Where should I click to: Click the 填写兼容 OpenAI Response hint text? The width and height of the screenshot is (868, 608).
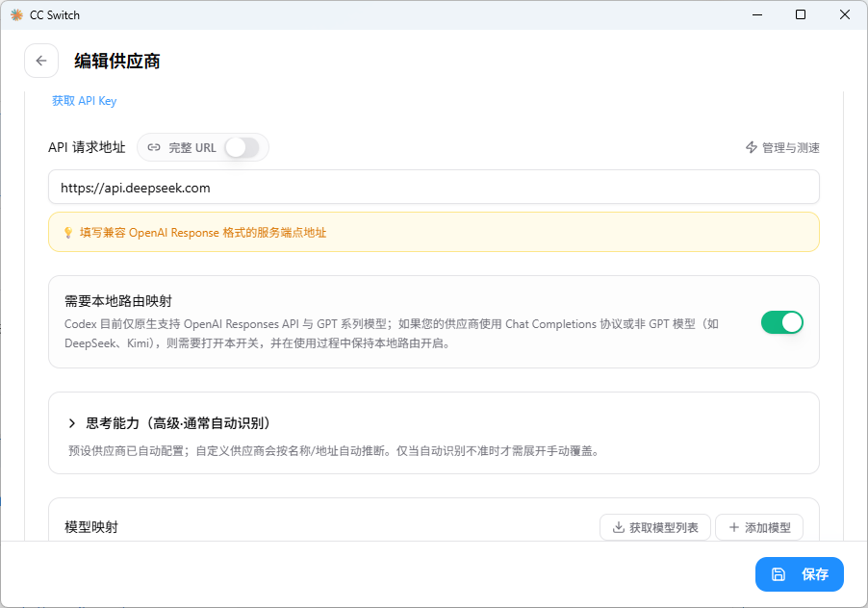click(203, 233)
